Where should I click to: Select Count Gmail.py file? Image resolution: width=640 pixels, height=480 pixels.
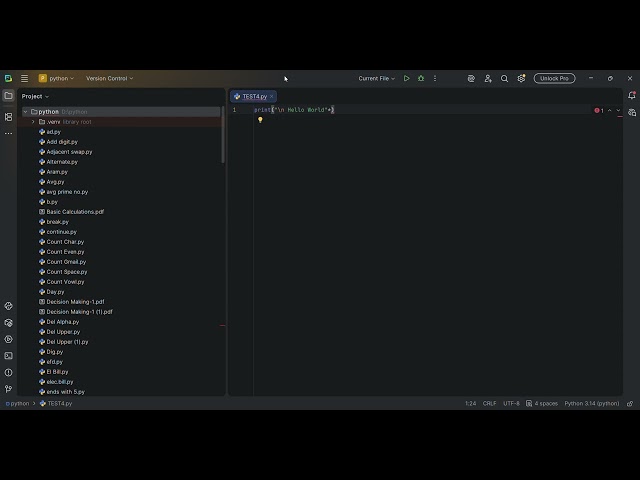pos(62,262)
